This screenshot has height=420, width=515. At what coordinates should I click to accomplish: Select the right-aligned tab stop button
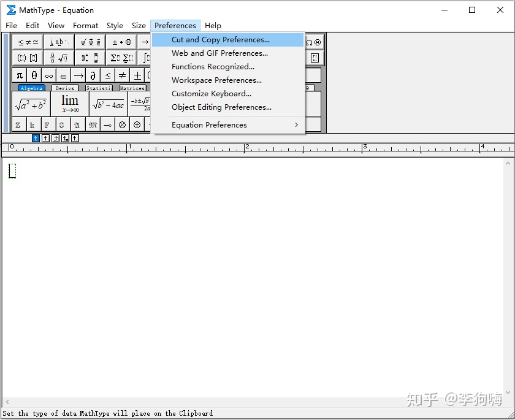(x=56, y=138)
